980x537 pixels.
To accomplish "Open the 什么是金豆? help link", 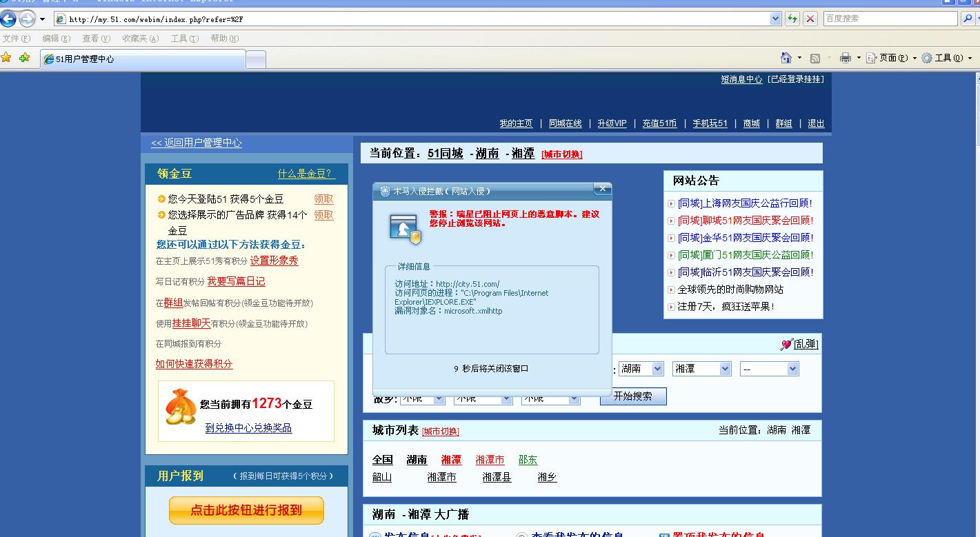I will click(306, 174).
